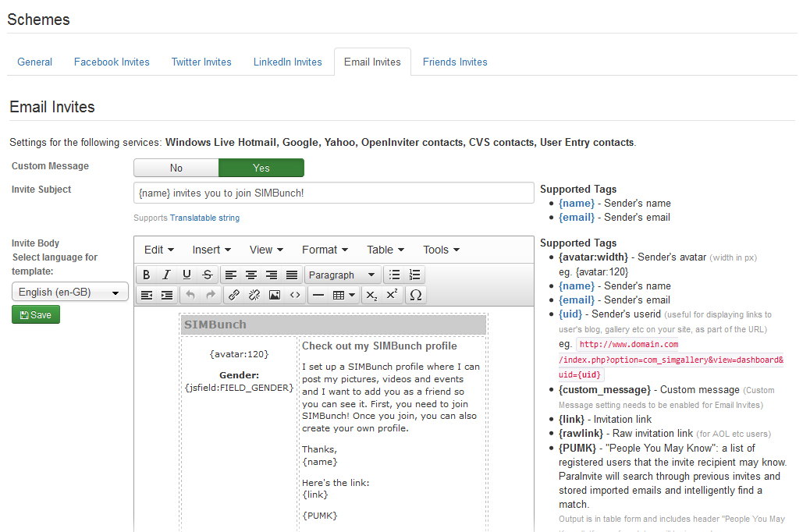Click the strikethrough icon
This screenshot has height=532, width=810.
click(207, 275)
